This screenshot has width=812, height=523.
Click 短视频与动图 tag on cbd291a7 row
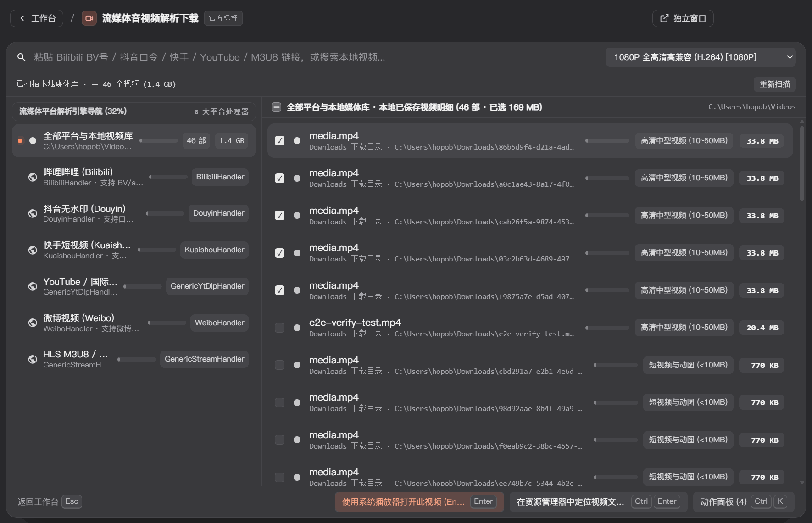pyautogui.click(x=688, y=365)
